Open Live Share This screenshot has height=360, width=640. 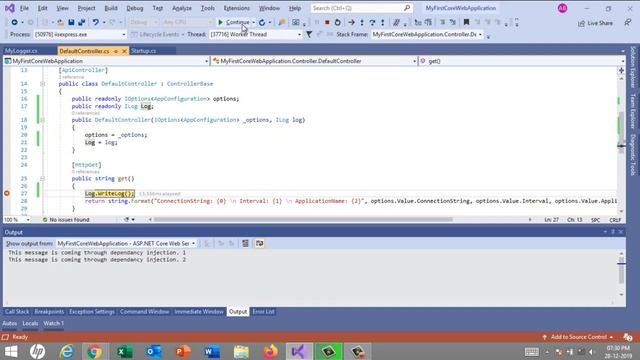pyautogui.click(x=595, y=23)
